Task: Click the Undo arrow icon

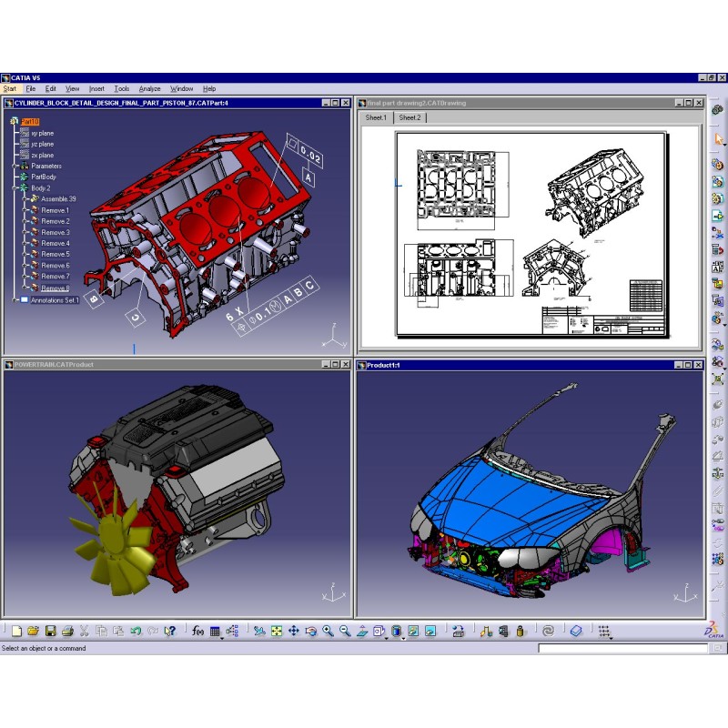Action: pos(136,631)
